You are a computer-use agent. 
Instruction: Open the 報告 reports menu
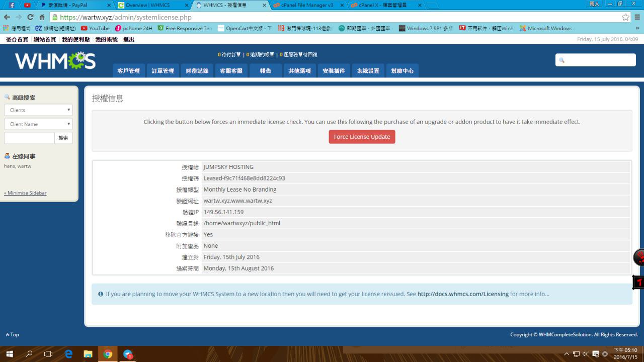click(x=266, y=71)
